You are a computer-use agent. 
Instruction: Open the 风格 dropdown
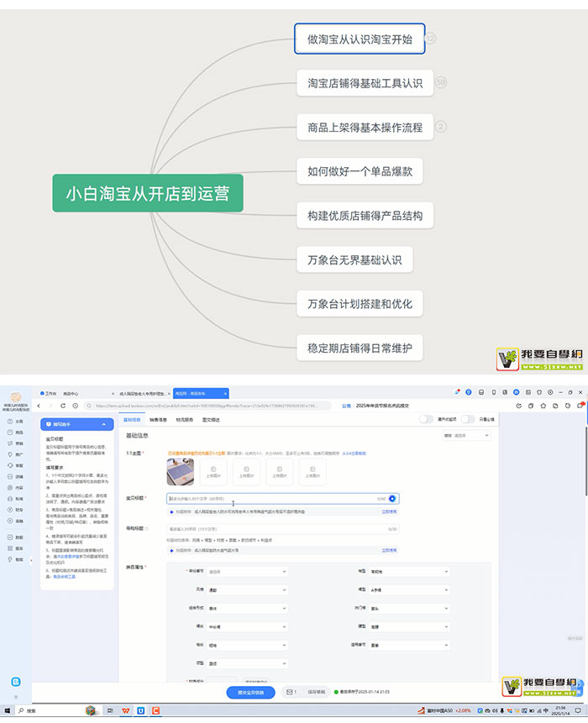(247, 589)
